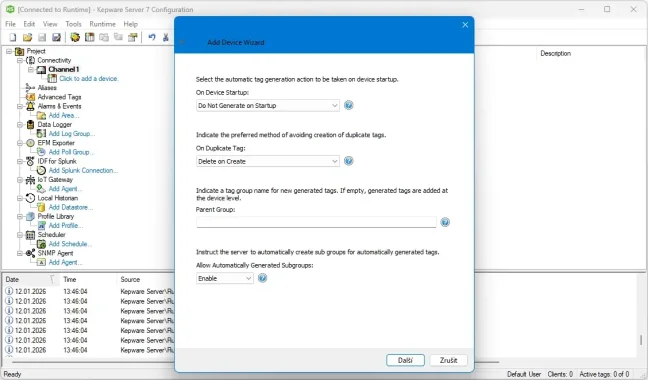The width and height of the screenshot is (648, 380).
Task: Open the Runtime menu
Action: tap(102, 24)
